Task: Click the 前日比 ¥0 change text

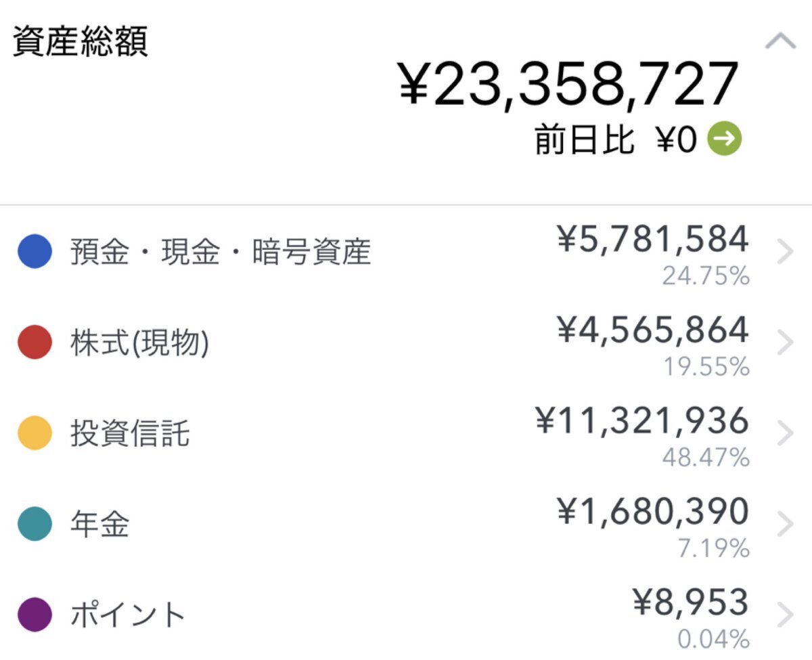Action: click(x=616, y=140)
